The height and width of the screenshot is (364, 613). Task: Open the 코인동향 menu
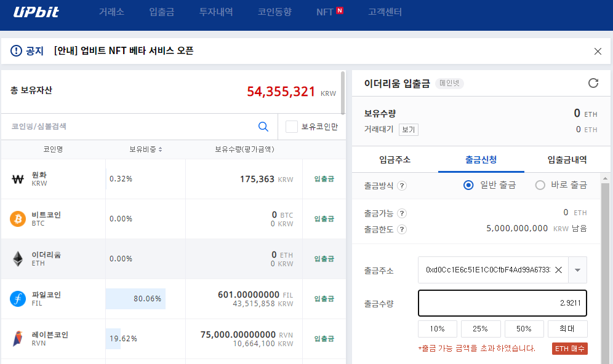[274, 12]
